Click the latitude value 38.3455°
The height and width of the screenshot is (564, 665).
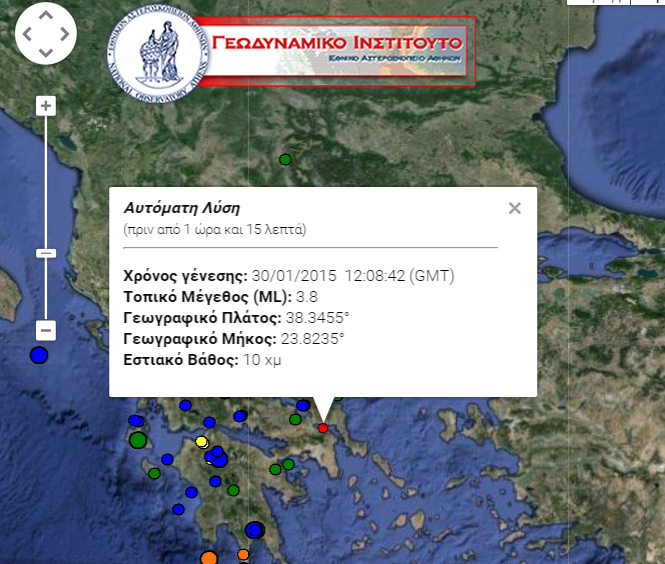318,318
